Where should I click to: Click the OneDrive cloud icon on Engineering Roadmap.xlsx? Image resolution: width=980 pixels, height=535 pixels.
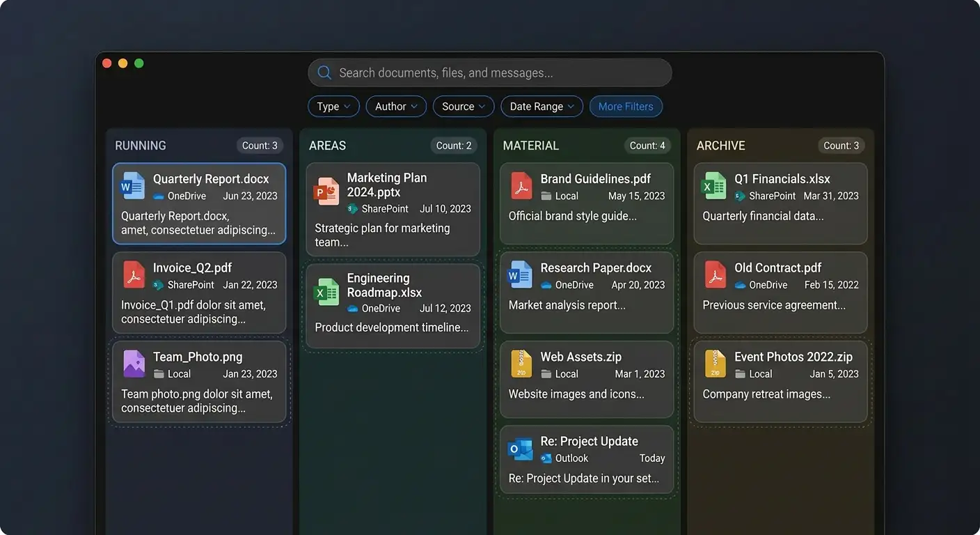tap(353, 309)
